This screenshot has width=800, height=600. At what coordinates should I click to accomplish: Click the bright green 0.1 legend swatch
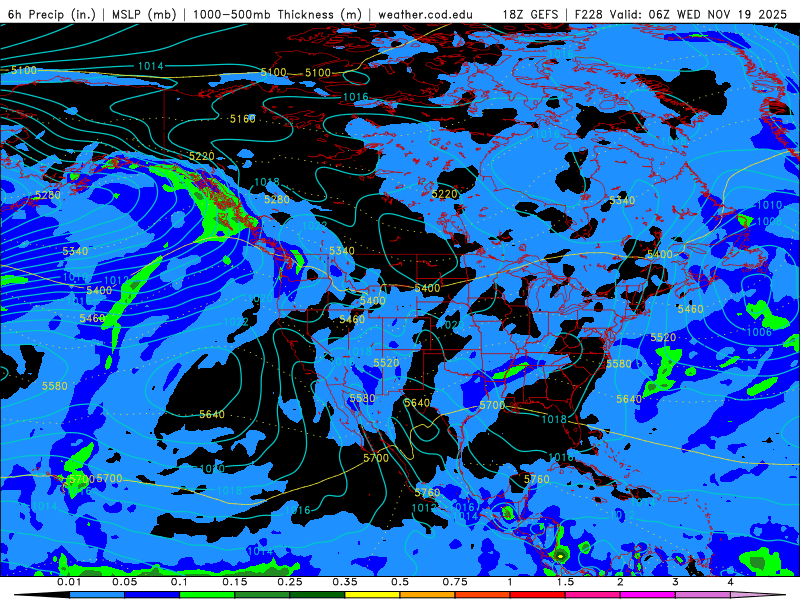(x=207, y=595)
